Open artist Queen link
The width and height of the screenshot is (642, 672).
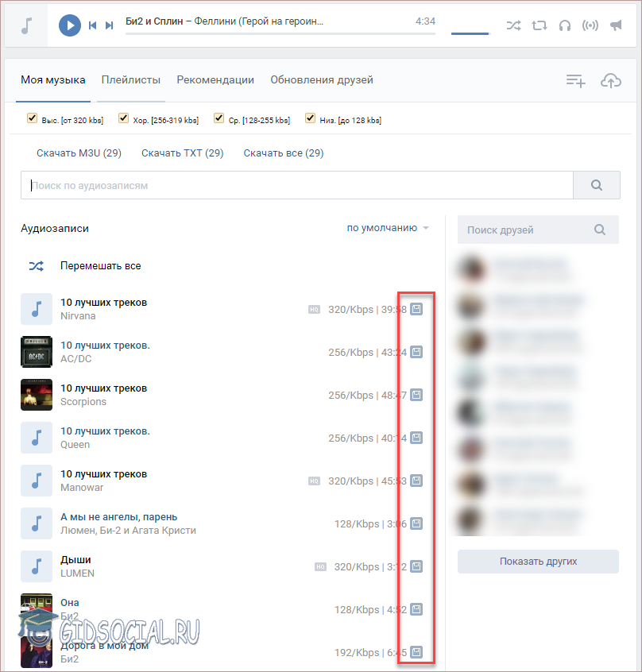[x=75, y=445]
